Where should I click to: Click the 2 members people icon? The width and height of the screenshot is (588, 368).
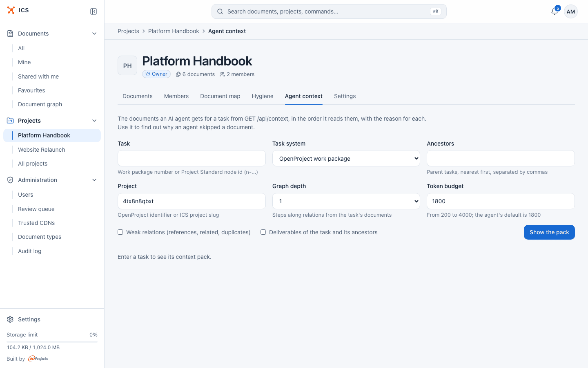[222, 74]
